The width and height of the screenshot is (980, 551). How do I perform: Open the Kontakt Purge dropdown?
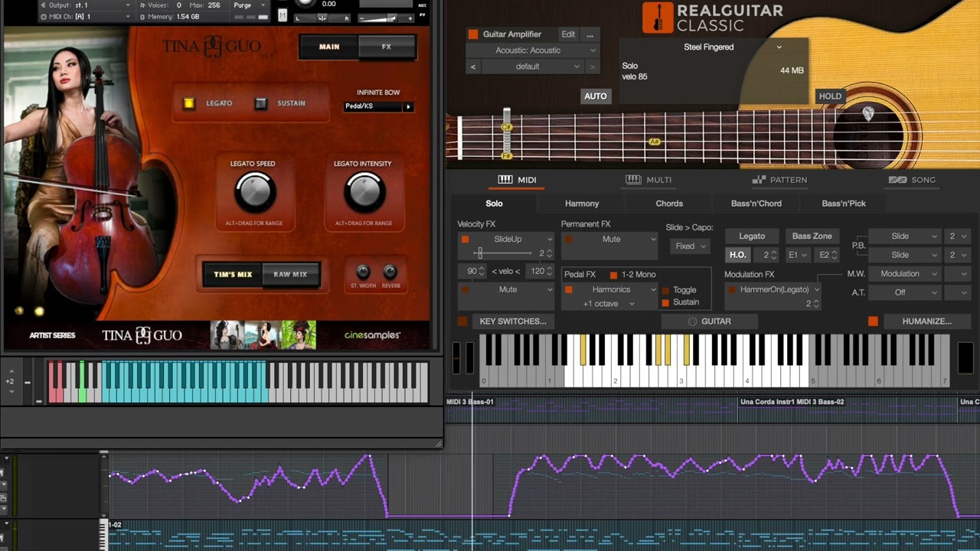click(x=250, y=5)
